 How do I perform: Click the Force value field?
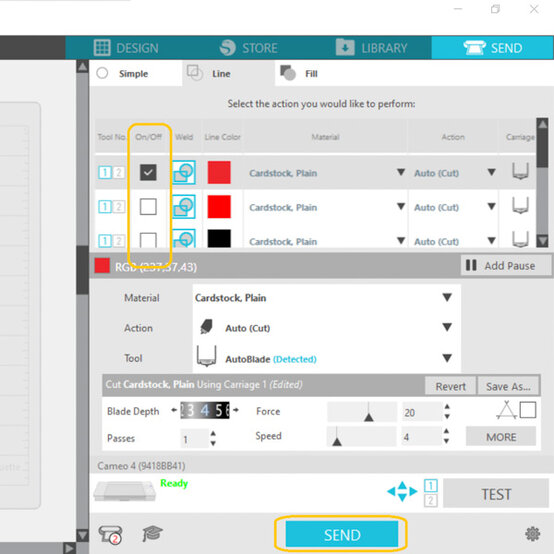tap(422, 412)
